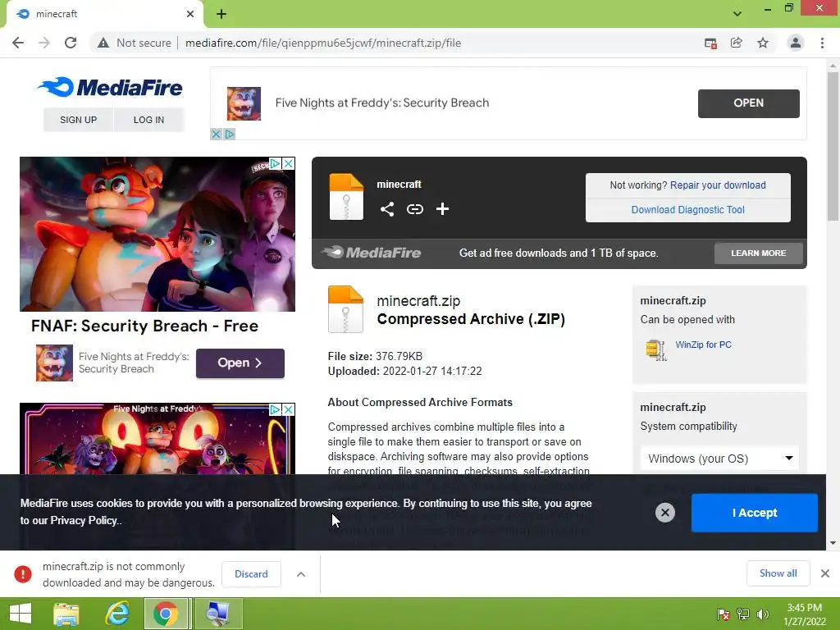This screenshot has width=840, height=630.
Task: Expand the Windows (your OS) dropdown
Action: click(x=719, y=459)
